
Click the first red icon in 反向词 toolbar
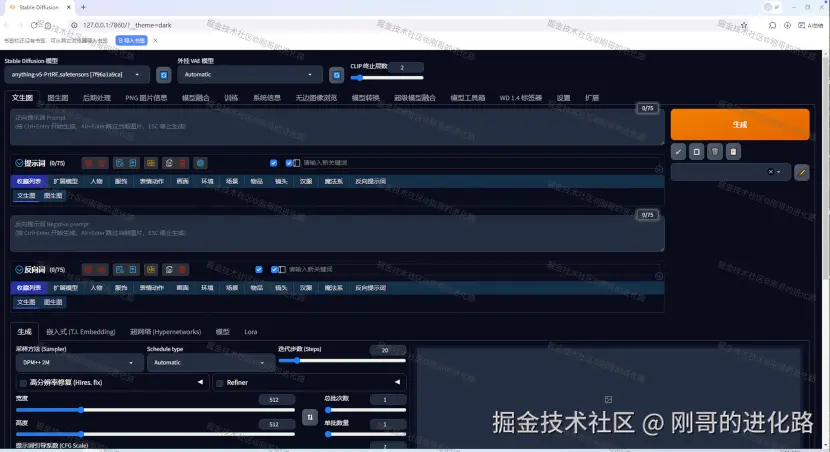coord(88,269)
